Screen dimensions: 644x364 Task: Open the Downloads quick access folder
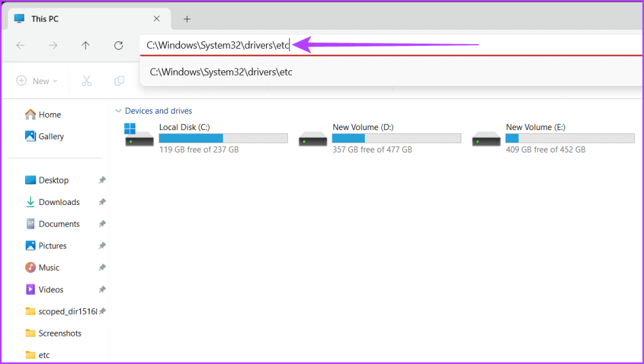53,202
